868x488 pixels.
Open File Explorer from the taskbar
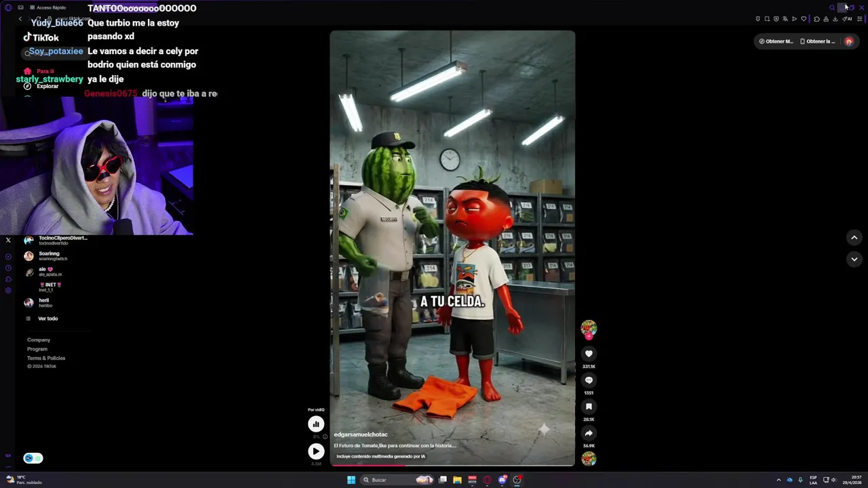(x=457, y=480)
